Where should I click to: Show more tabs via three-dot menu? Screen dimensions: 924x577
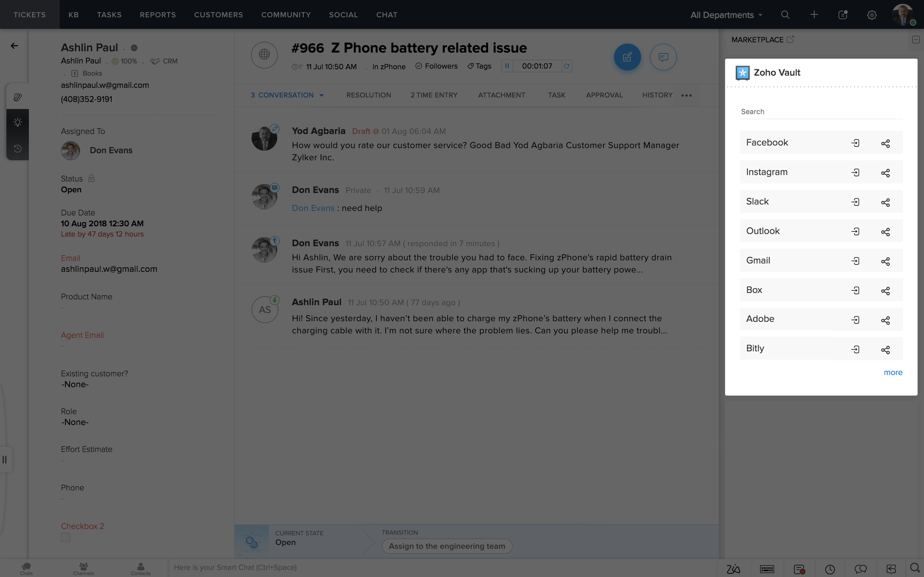point(686,96)
